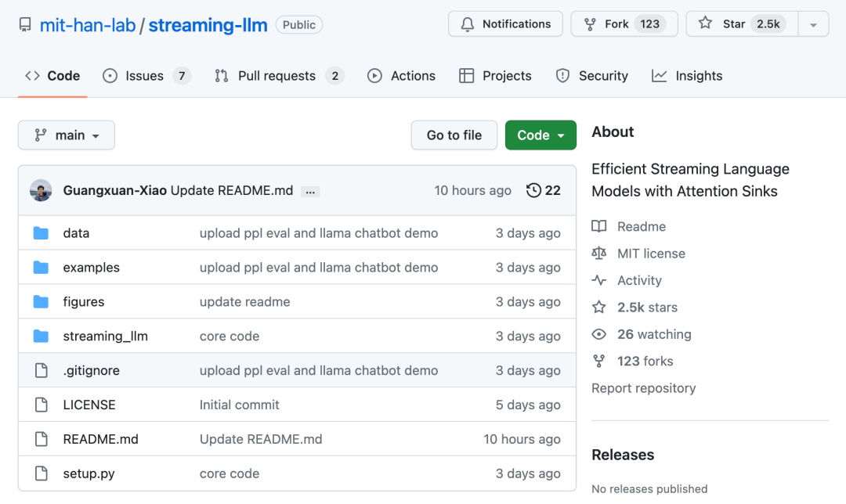Open the Insights graph icon
The height and width of the screenshot is (504, 846).
point(658,76)
